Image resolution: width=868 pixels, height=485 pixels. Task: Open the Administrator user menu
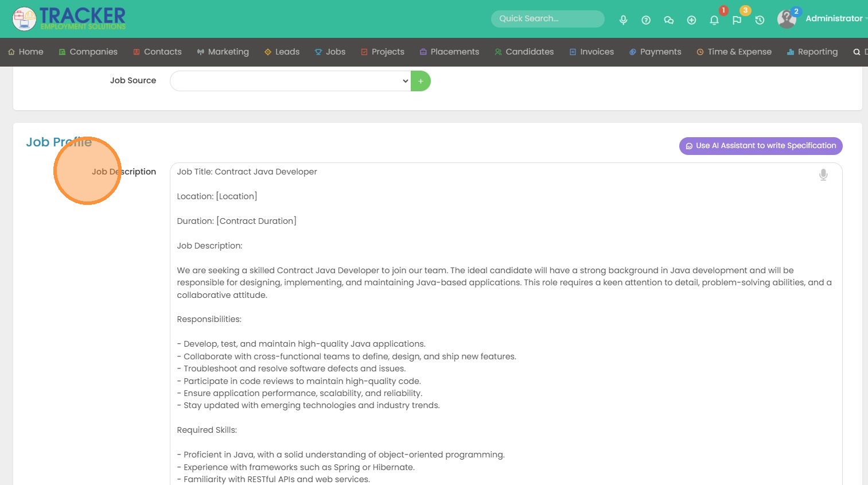(834, 18)
